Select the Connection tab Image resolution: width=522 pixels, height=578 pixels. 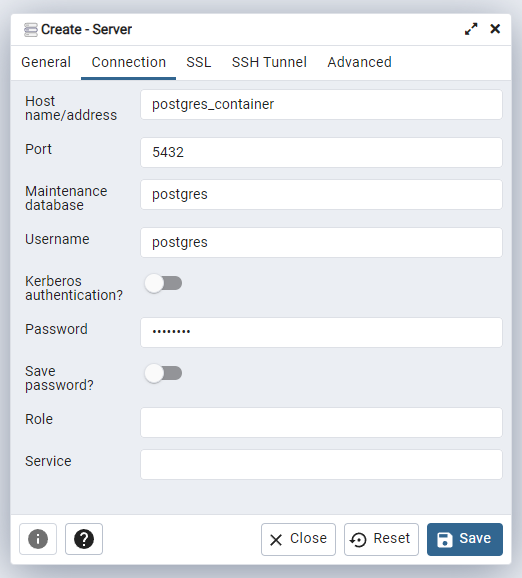click(129, 62)
